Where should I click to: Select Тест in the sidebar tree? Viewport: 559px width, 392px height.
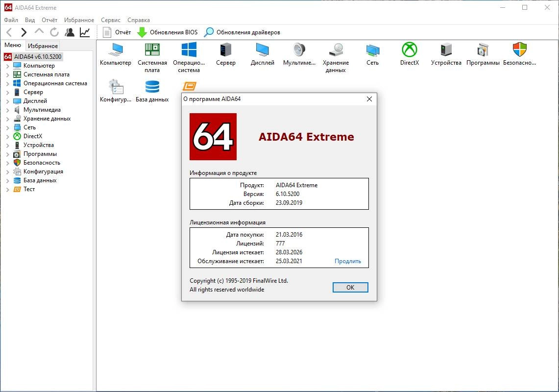[x=29, y=190]
